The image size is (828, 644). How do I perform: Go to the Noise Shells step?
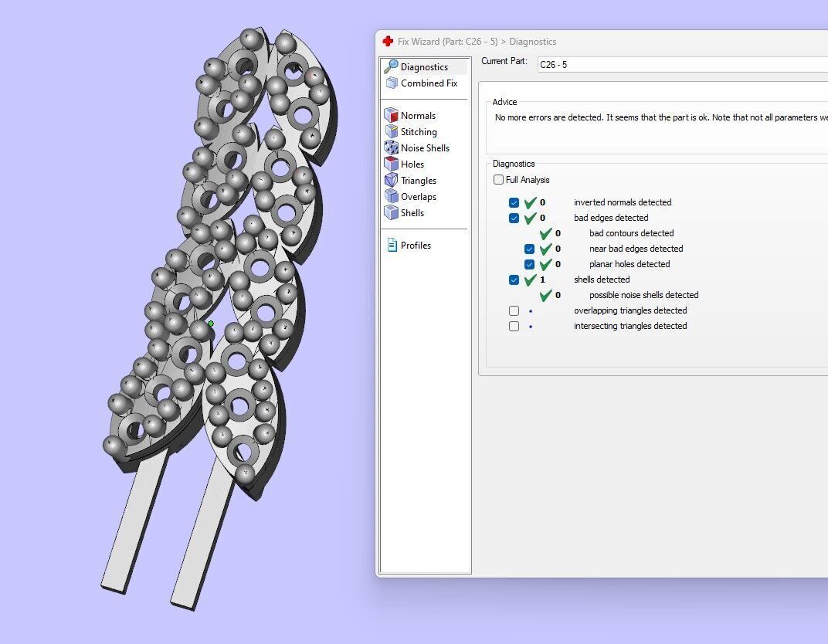click(x=425, y=148)
